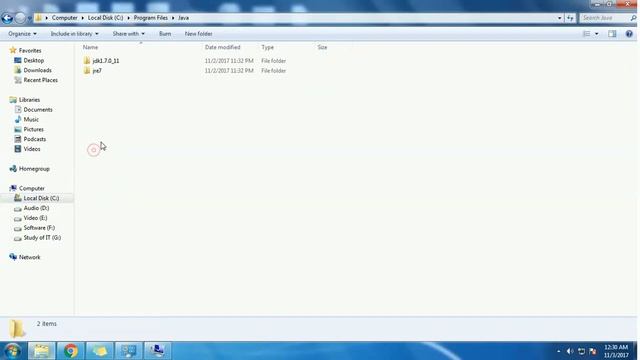Open the Windows Start menu
The width and height of the screenshot is (640, 360).
pyautogui.click(x=13, y=351)
